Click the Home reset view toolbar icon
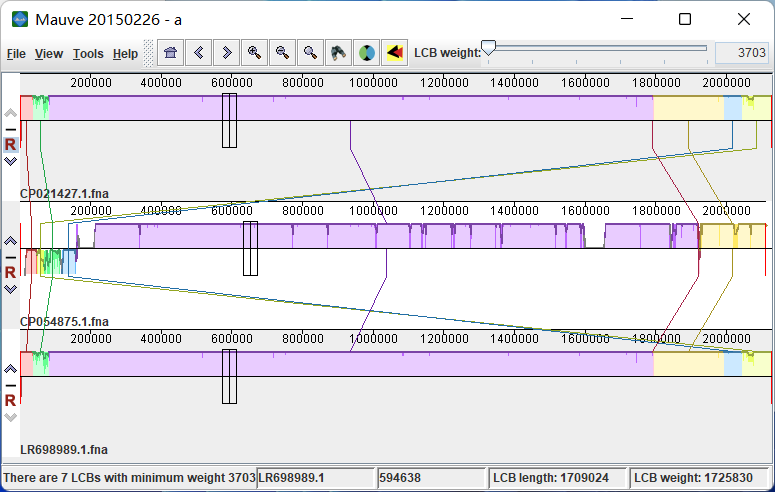Image resolution: width=775 pixels, height=492 pixels. click(170, 53)
